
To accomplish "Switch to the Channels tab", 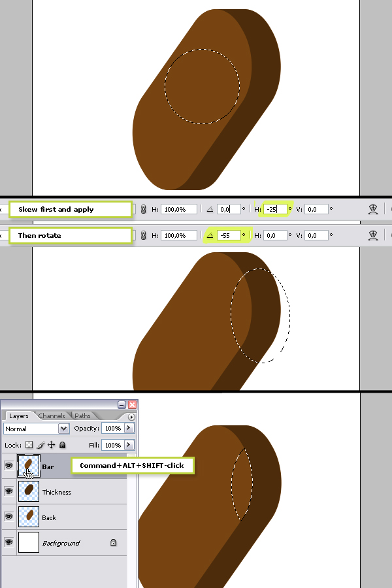I will tap(52, 416).
